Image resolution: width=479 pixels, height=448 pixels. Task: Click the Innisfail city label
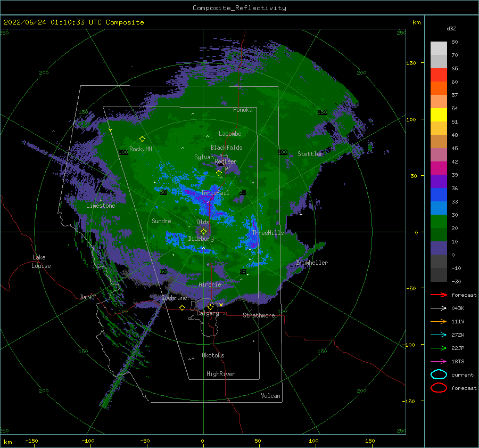tap(215, 193)
